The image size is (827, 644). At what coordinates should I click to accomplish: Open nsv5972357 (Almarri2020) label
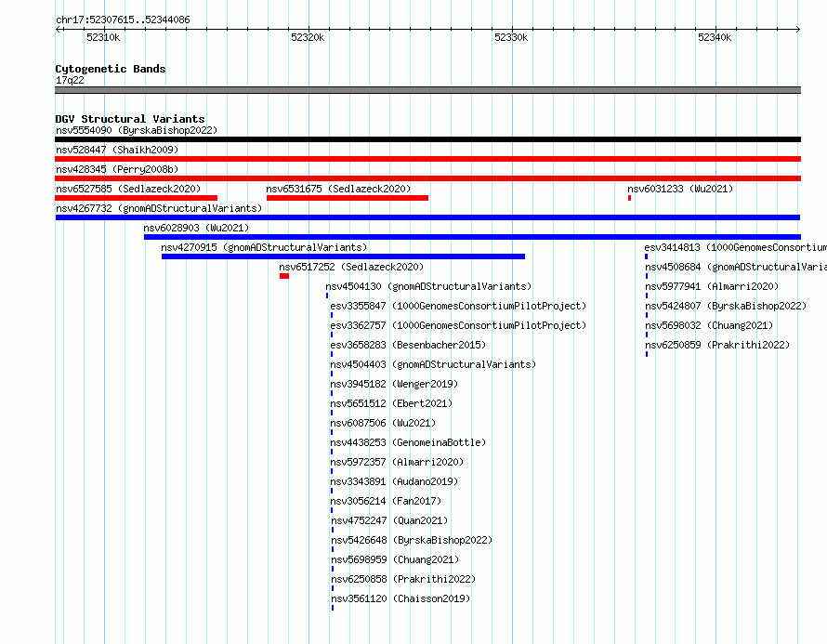397,462
